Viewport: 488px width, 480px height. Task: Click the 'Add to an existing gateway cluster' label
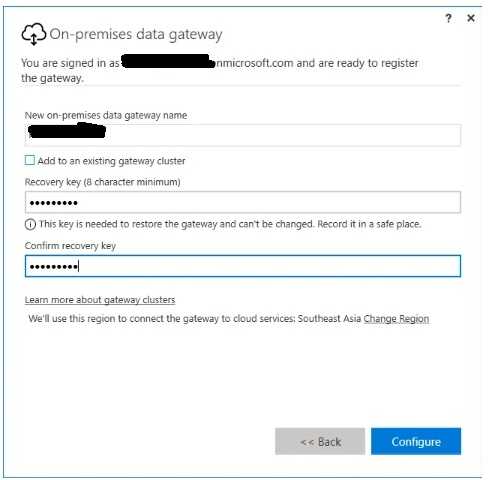[x=111, y=161]
